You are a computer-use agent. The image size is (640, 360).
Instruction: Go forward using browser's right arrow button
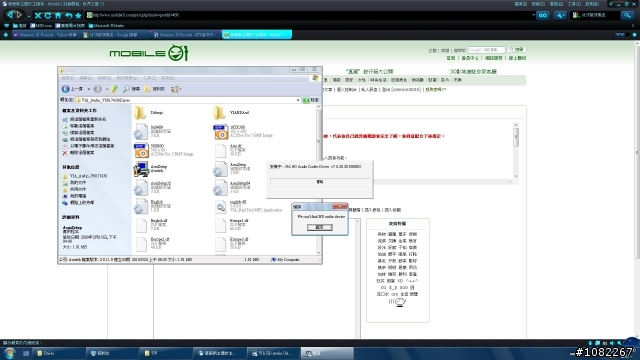(x=19, y=15)
